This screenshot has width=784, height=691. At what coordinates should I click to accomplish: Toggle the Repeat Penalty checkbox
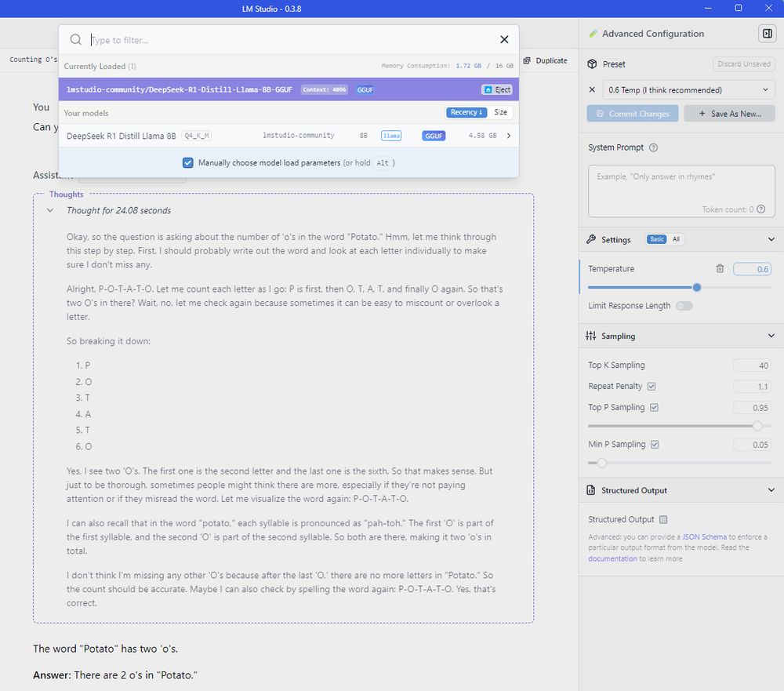click(652, 386)
